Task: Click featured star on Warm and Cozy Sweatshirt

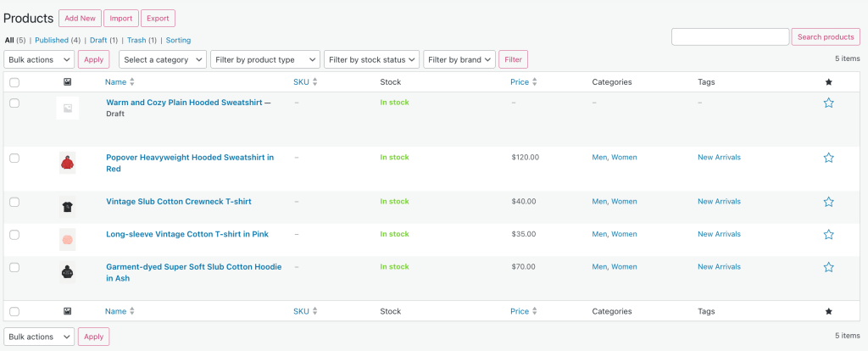Action: coord(828,103)
